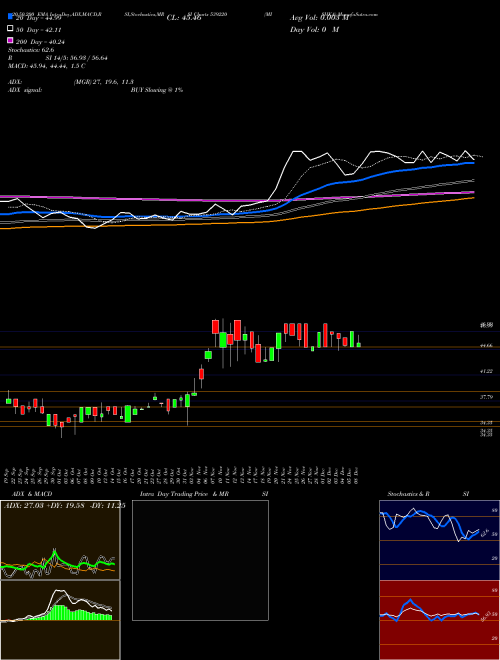Click the 'Stochastics: 62.6' reading
The height and width of the screenshot is (660, 500).
[x=31, y=50]
